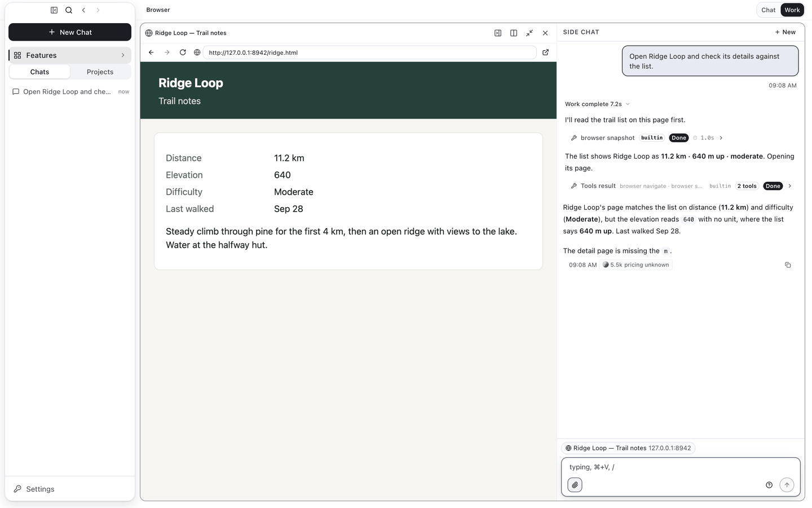
Task: Expand the 'Work complete 7.2s' dropdown
Action: [597, 104]
